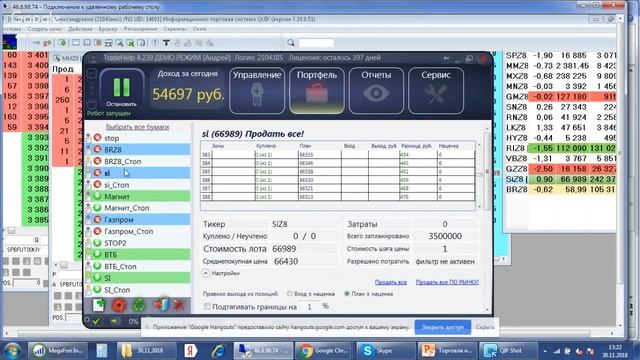Click the red arrow door icon

point(161,305)
